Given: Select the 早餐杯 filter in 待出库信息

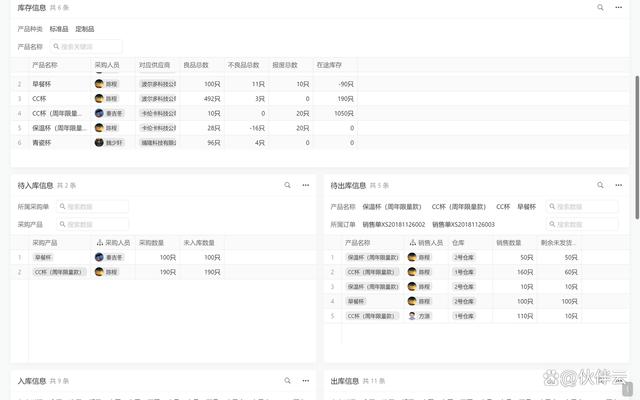Looking at the screenshot, I should tap(527, 207).
